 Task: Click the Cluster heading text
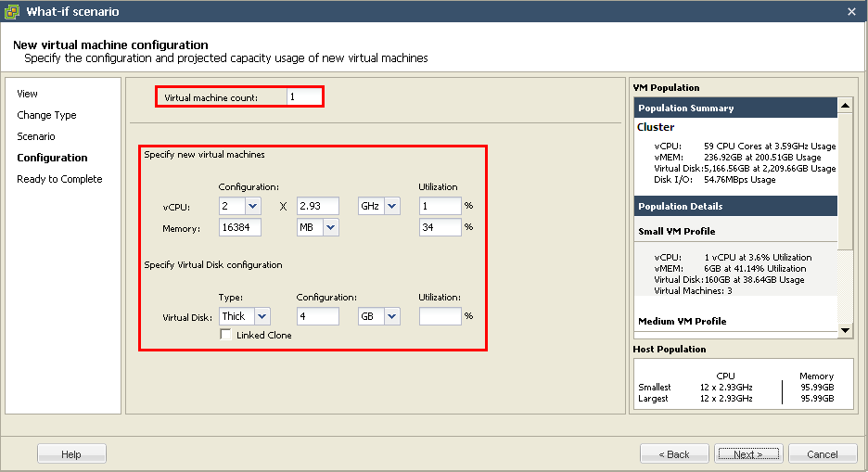(x=656, y=127)
